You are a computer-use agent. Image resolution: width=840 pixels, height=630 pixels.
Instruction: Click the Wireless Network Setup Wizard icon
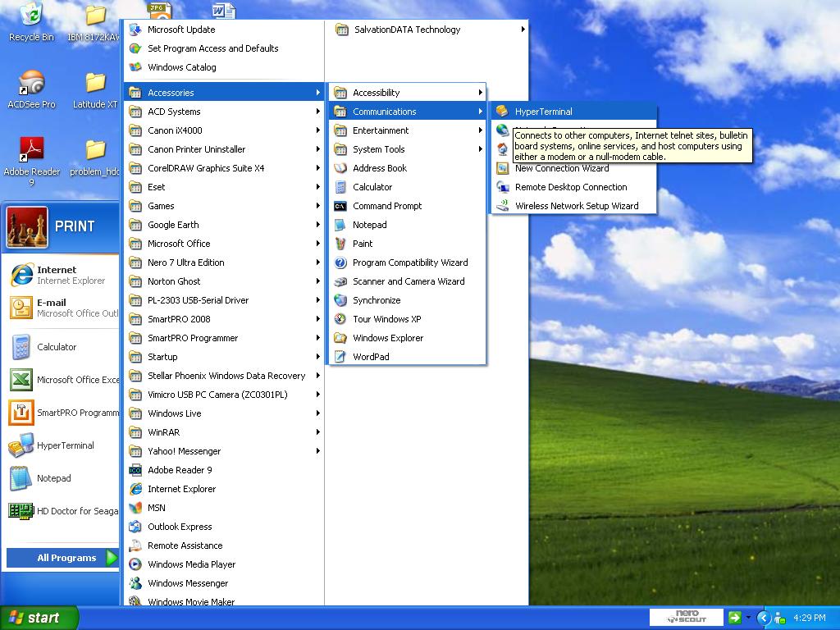click(502, 206)
